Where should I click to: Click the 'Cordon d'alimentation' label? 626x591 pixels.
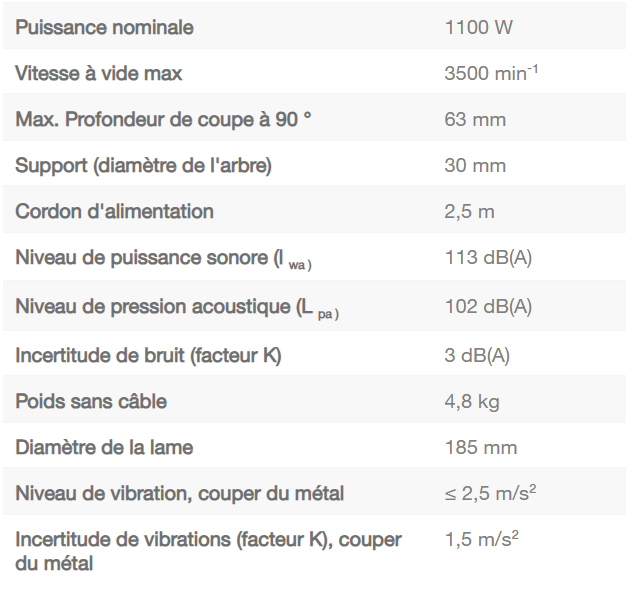pyautogui.click(x=114, y=212)
